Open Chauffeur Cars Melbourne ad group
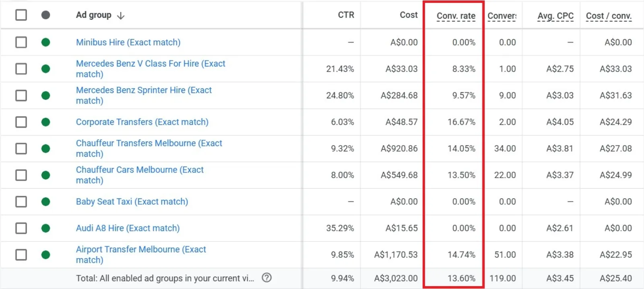 point(140,175)
